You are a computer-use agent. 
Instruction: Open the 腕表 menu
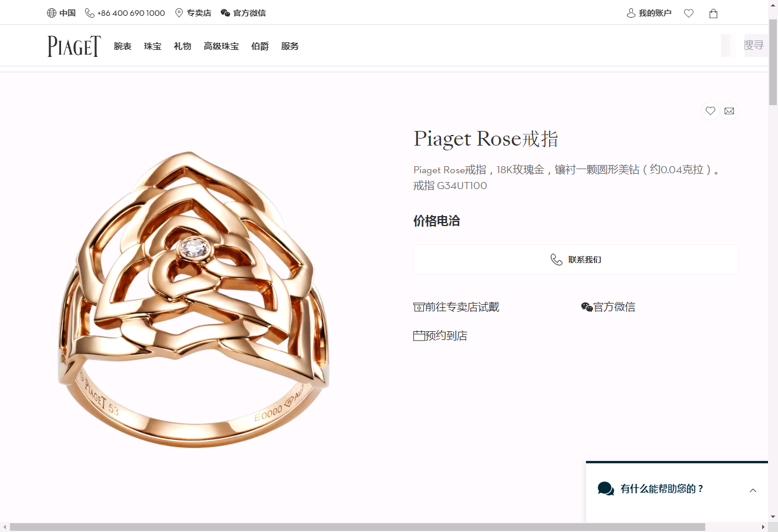pos(123,46)
